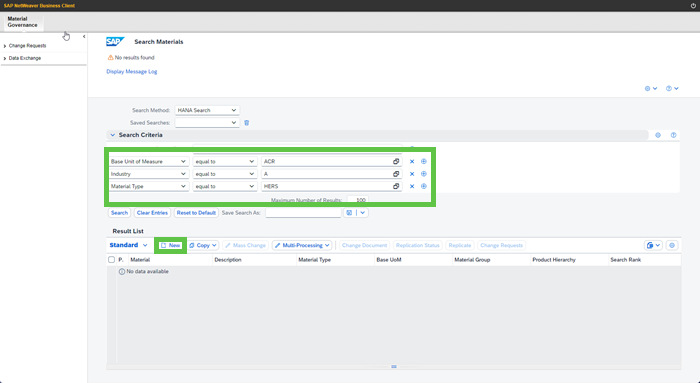This screenshot has width=700, height=383.
Task: Open the Search Criteria panel settings gear
Action: 658,135
